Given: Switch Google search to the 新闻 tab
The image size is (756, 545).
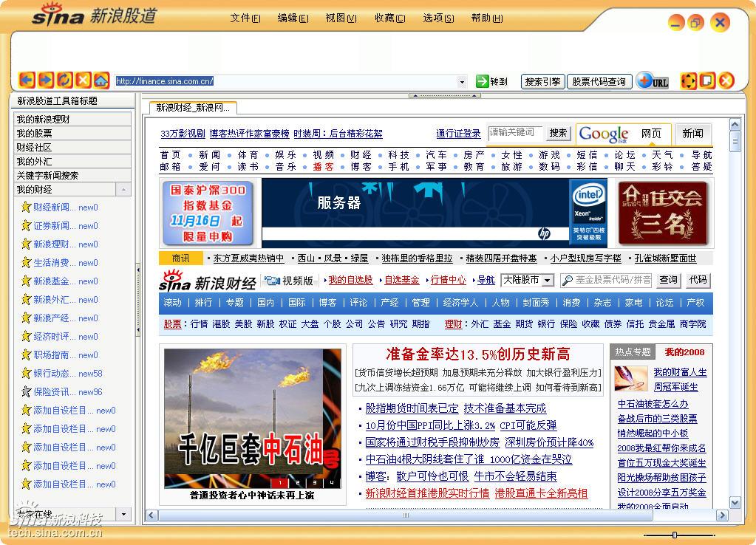Looking at the screenshot, I should (x=693, y=134).
